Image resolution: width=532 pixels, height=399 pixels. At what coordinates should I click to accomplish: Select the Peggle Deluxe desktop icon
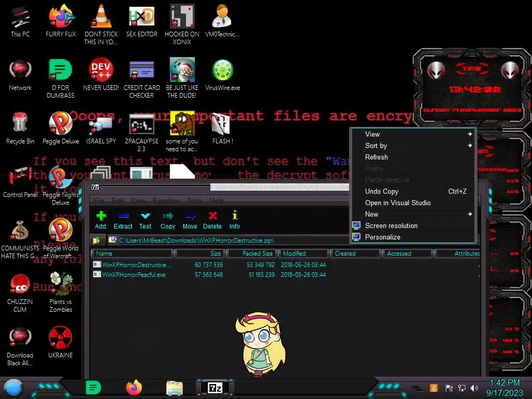coord(61,128)
